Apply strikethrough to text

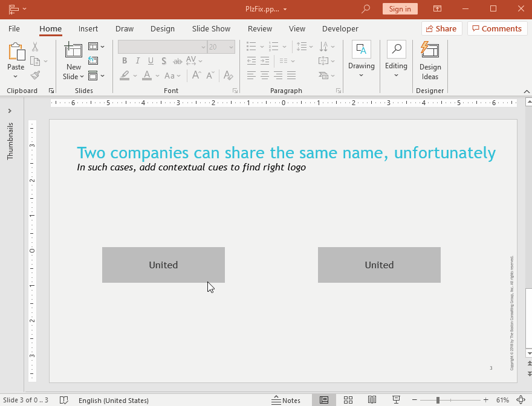point(177,60)
